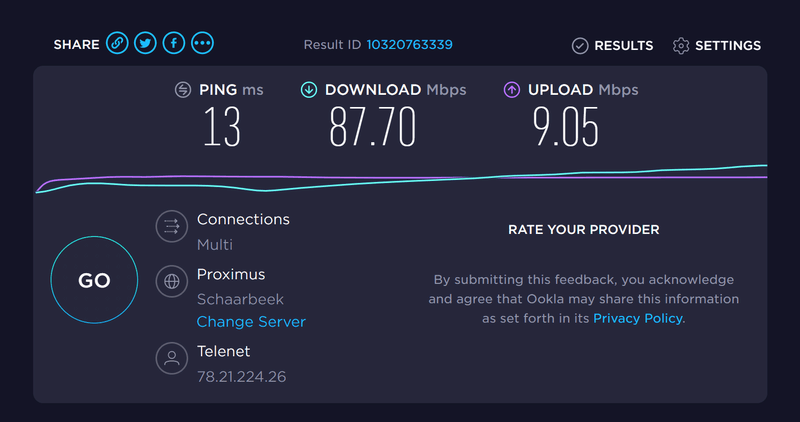Click the ping icon
800x422 pixels.
click(183, 90)
